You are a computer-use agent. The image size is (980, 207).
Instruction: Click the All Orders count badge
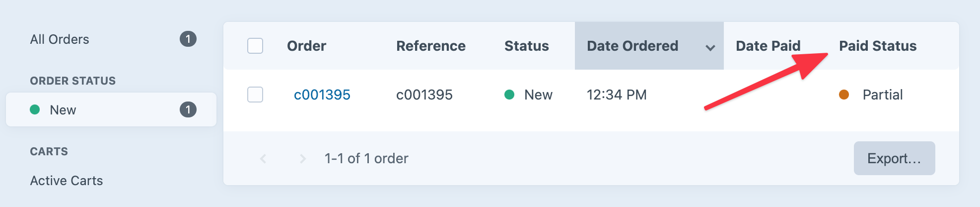point(188,39)
